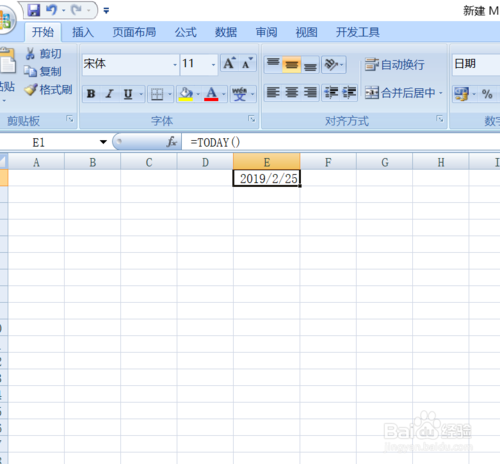Click the Borders icon

coord(157,94)
